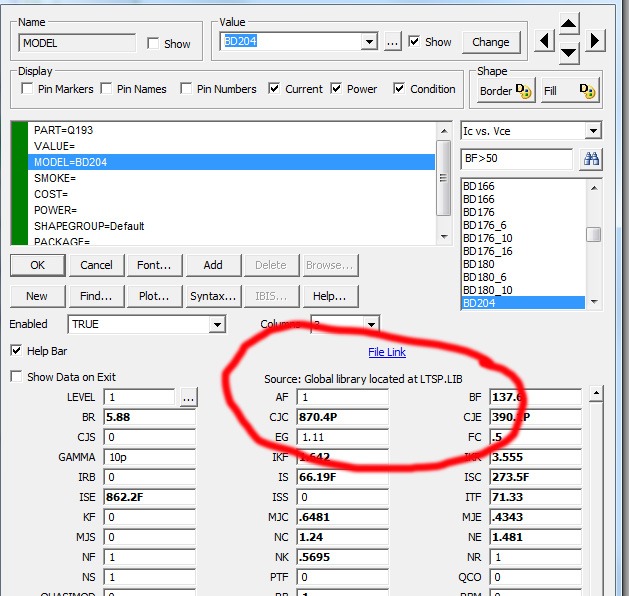Select MODEL=BD204 attribute row
629x596 pixels.
pos(231,162)
